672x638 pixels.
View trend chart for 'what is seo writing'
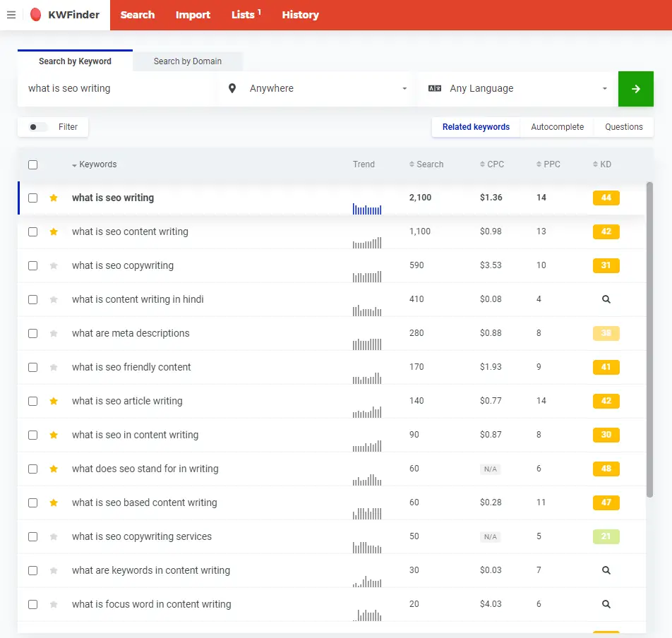pos(367,209)
